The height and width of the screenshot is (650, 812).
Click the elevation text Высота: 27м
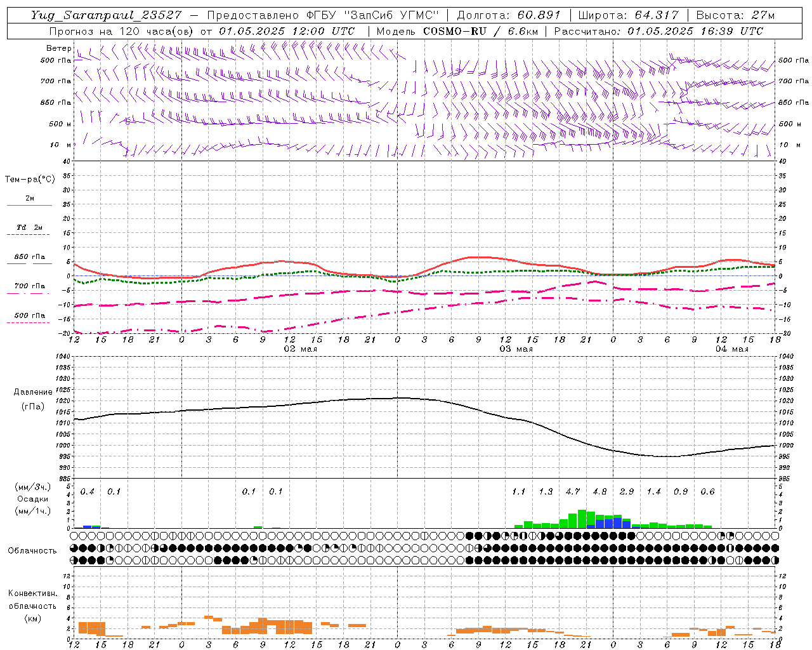point(735,15)
